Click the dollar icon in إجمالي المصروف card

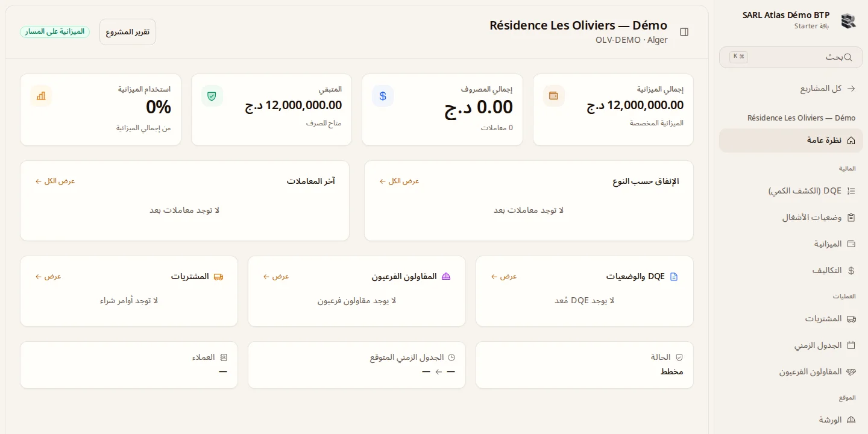click(383, 96)
